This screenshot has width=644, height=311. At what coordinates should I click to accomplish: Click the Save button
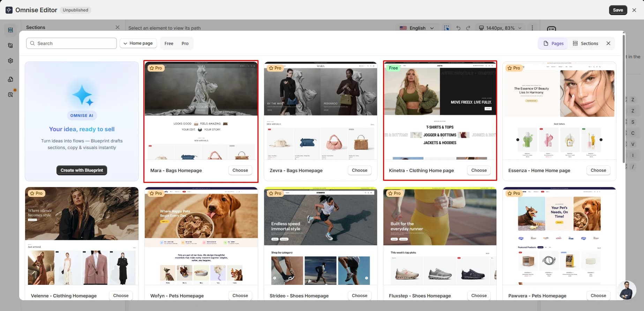pos(618,10)
